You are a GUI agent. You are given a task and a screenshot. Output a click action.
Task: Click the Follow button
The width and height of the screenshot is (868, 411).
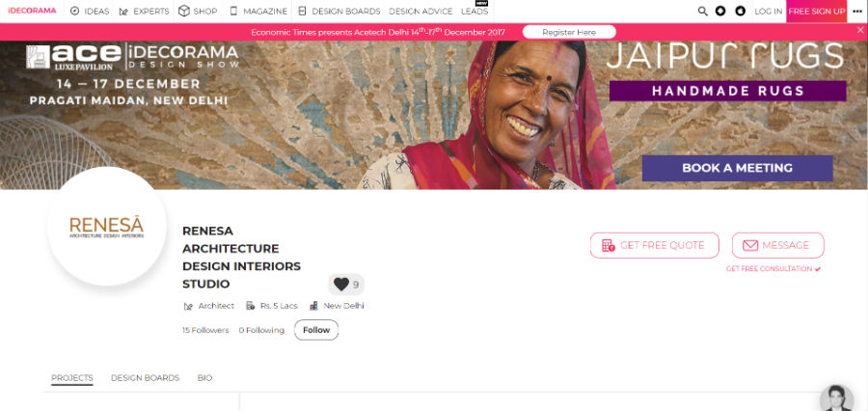(x=316, y=330)
